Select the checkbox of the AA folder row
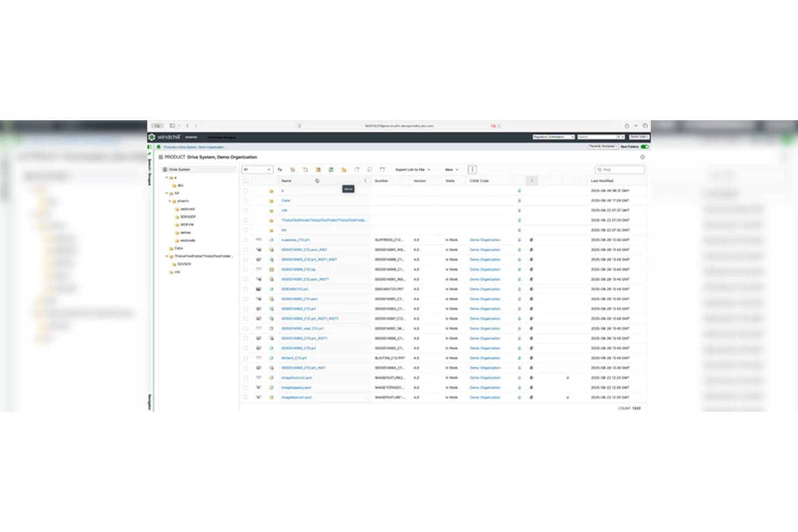Image resolution: width=798 pixels, height=532 pixels. coord(246,230)
